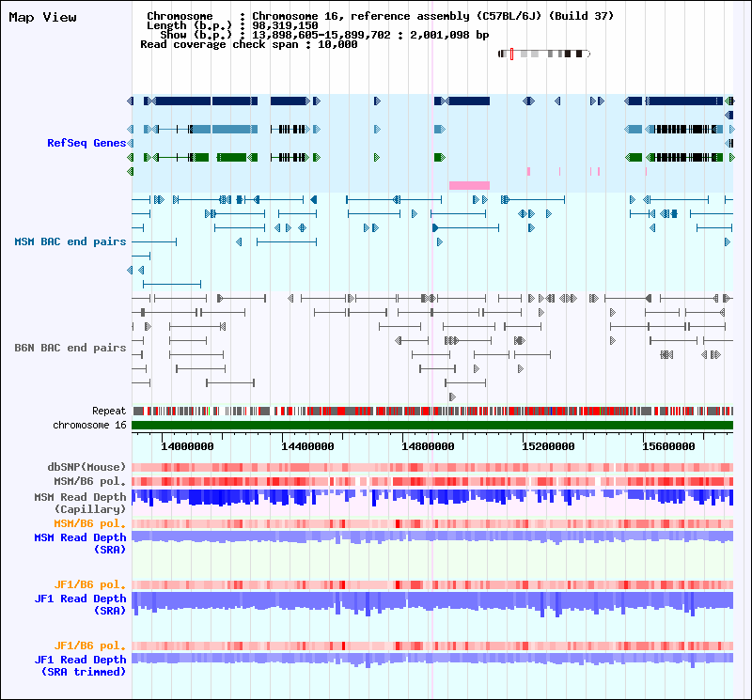Select the 15600000 position on the ruler
752x700 pixels.
[668, 446]
